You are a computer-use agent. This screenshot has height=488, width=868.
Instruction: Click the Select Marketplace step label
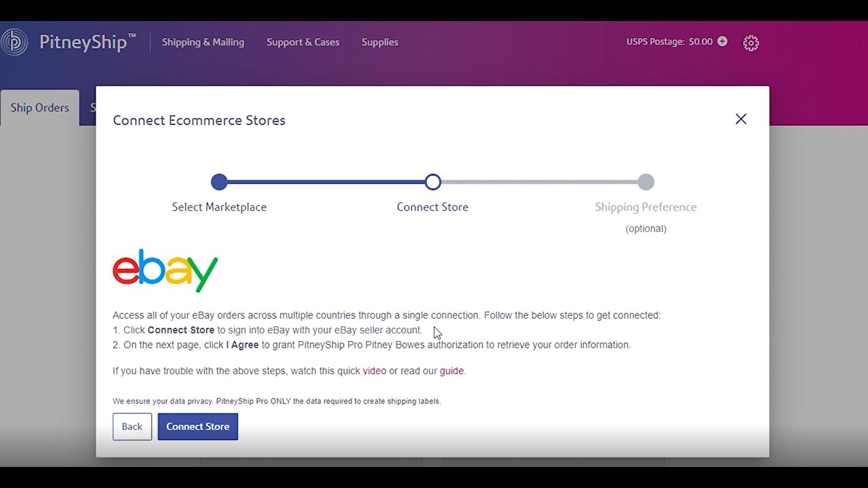tap(219, 207)
